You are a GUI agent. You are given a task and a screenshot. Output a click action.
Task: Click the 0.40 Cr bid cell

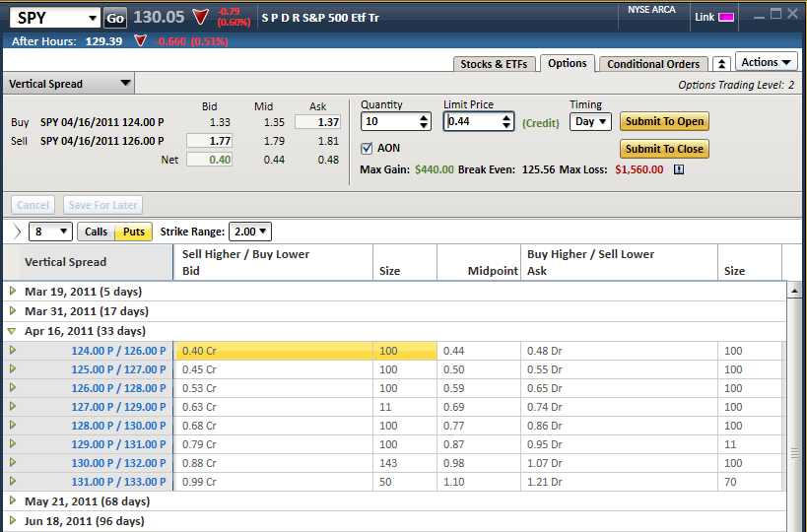tap(274, 351)
